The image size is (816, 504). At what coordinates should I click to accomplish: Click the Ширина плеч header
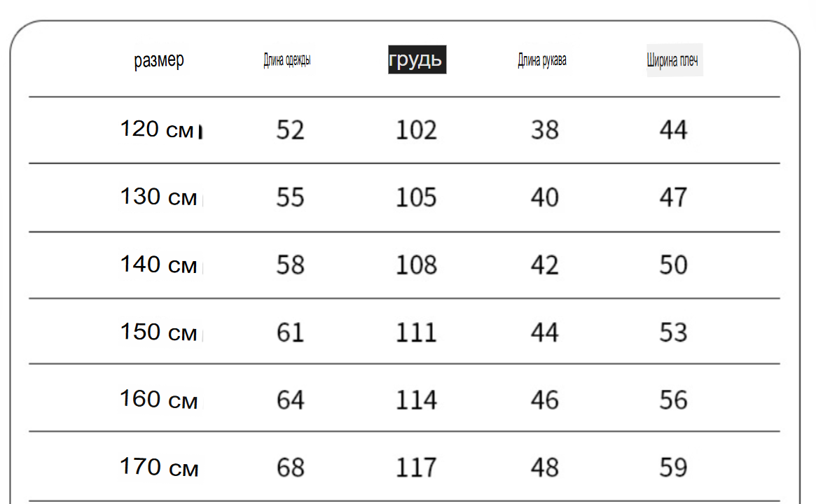pos(672,60)
